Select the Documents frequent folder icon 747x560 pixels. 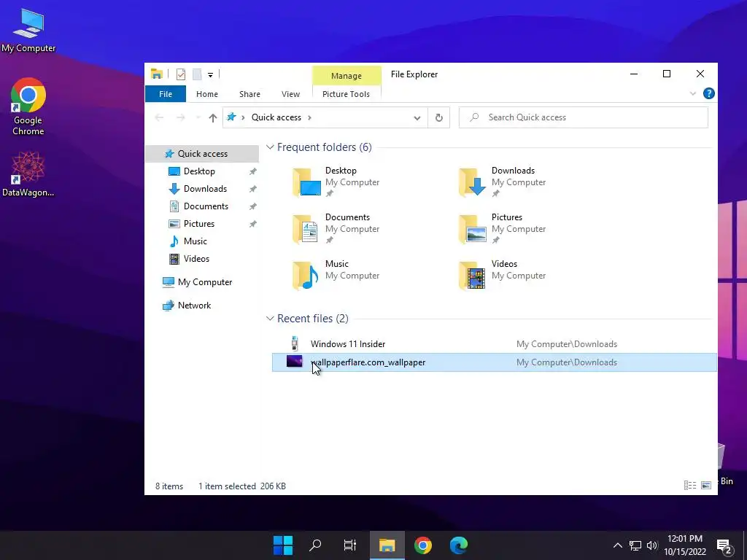point(306,229)
